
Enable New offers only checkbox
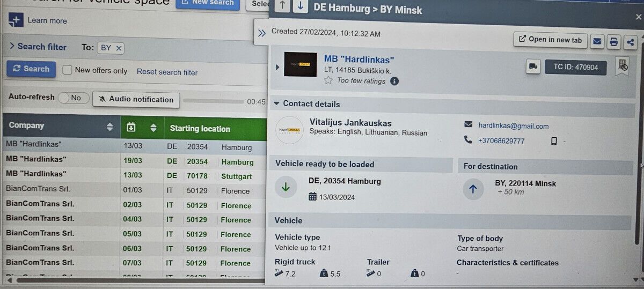point(67,70)
